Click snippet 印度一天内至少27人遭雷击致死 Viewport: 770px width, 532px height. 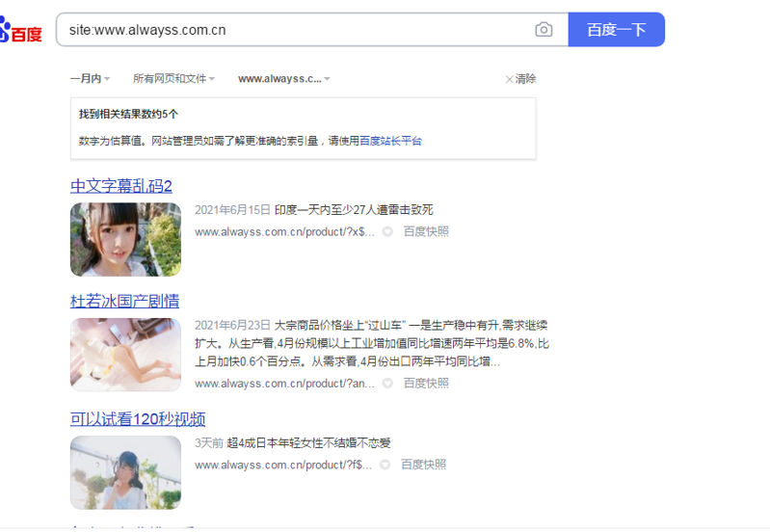pyautogui.click(x=354, y=210)
